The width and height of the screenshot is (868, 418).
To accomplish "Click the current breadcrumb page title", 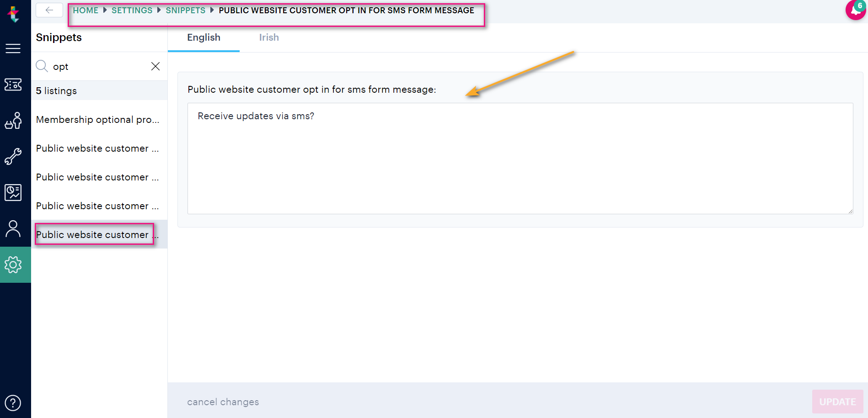I will [x=346, y=10].
